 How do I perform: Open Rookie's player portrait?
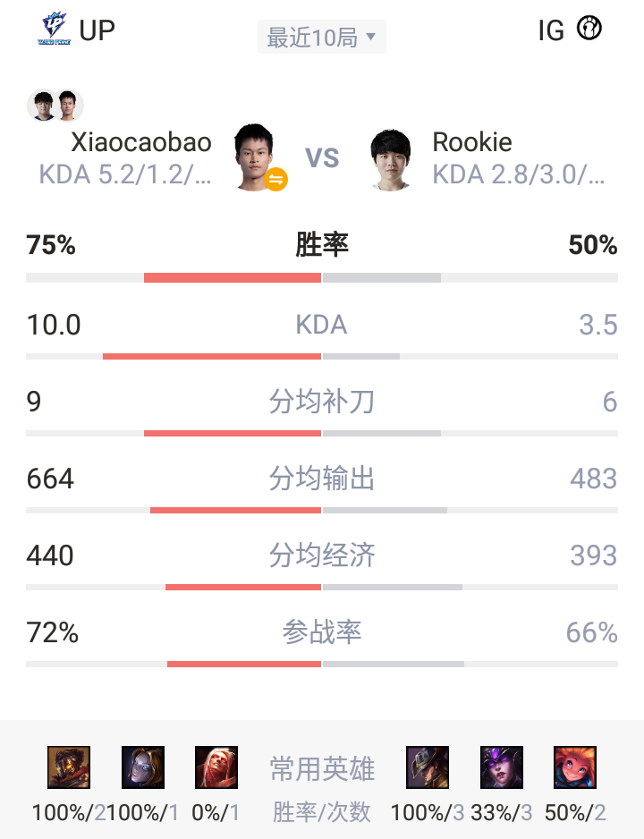click(391, 159)
